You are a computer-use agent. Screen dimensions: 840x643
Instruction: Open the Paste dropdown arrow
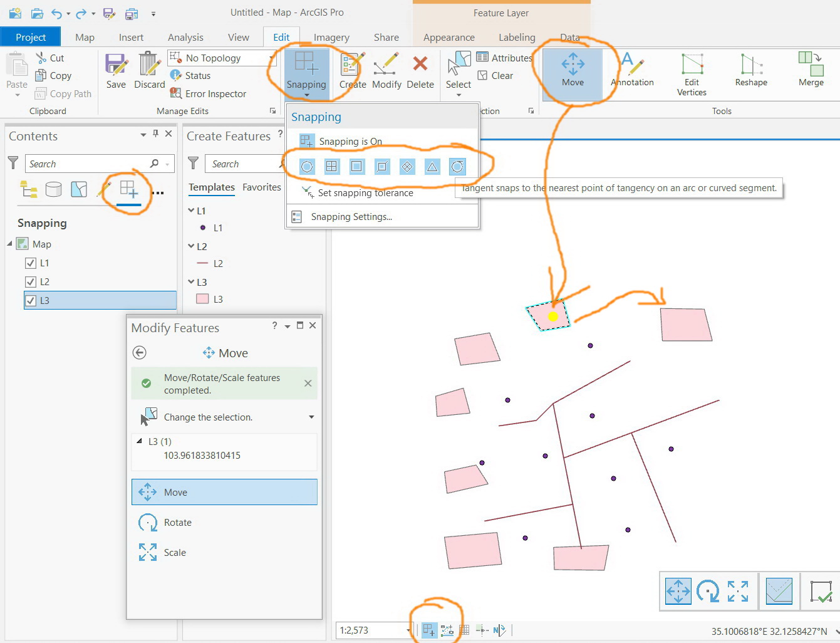tap(17, 95)
